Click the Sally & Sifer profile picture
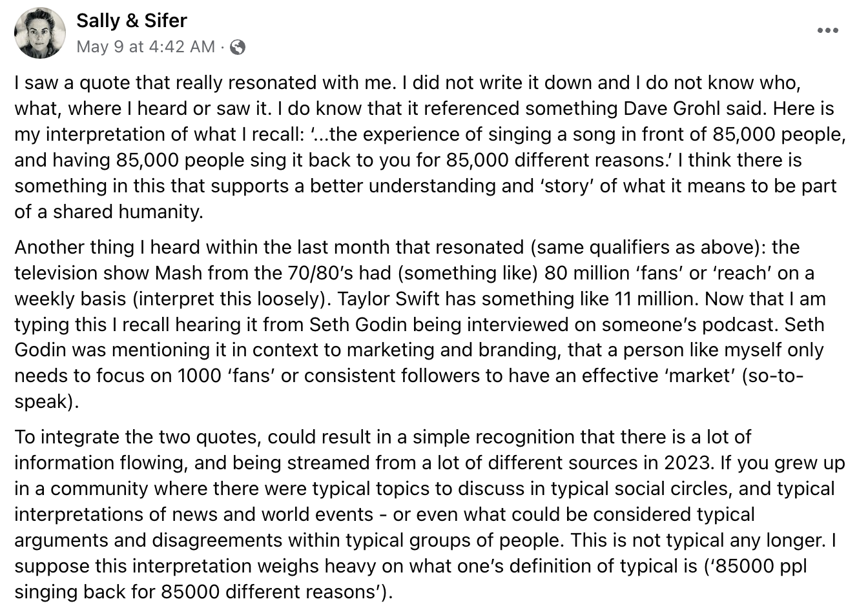Screen dimensions: 868x608 pyautogui.click(x=40, y=33)
